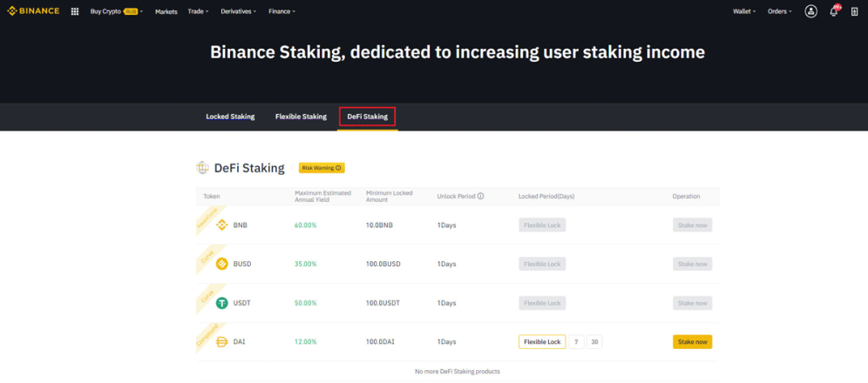The image size is (868, 383).
Task: Click Stake now for DAI
Action: (693, 341)
